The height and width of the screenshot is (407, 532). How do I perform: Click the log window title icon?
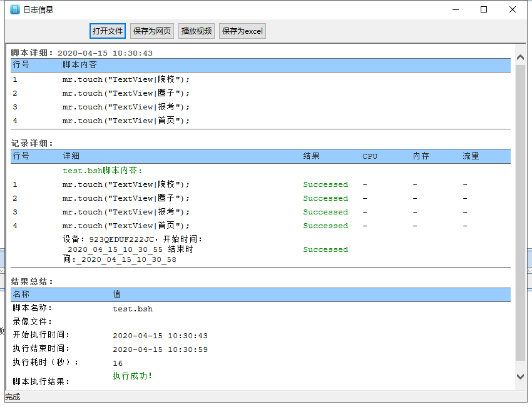tap(15, 9)
